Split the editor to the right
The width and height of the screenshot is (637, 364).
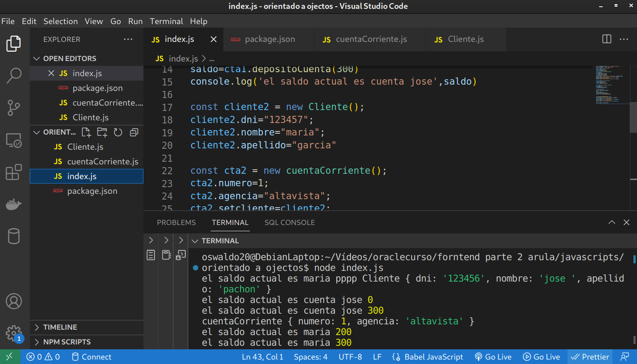click(x=607, y=39)
